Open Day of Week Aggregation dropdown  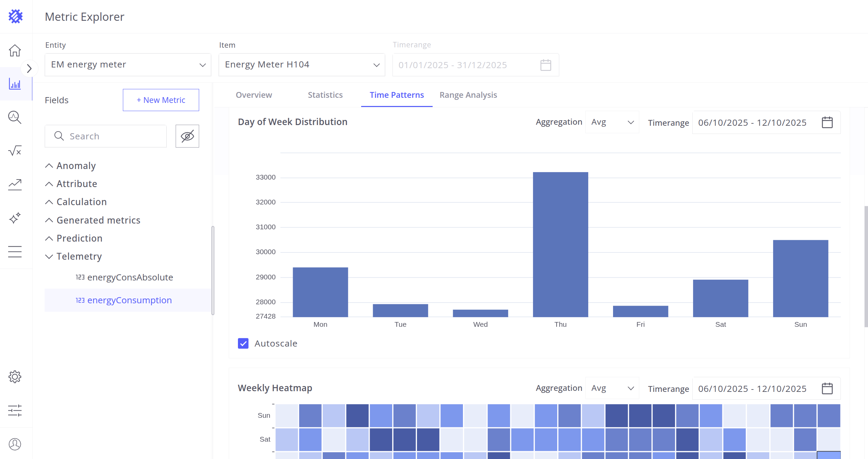[612, 122]
